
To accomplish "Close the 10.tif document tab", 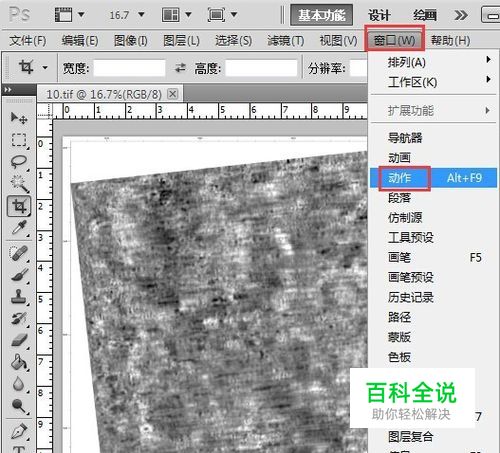I will pyautogui.click(x=172, y=94).
